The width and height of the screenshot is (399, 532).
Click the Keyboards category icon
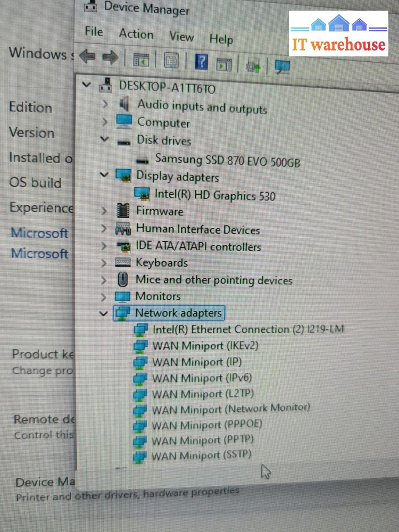pyautogui.click(x=122, y=262)
